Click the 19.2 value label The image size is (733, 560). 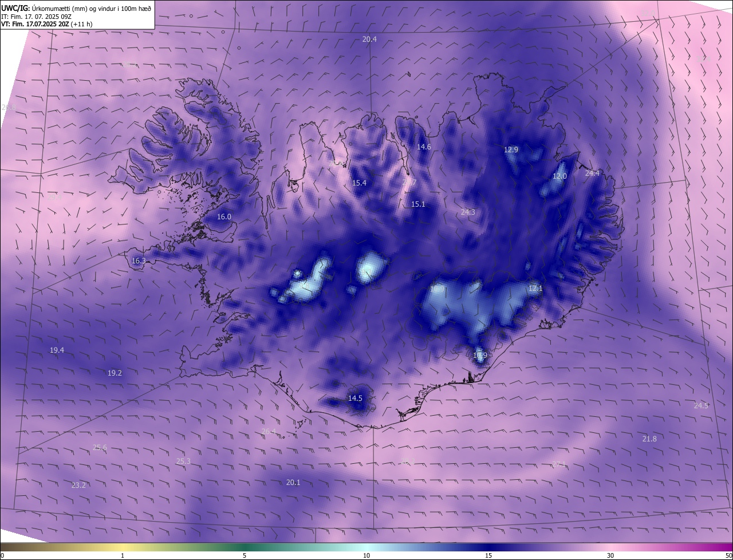tap(115, 373)
